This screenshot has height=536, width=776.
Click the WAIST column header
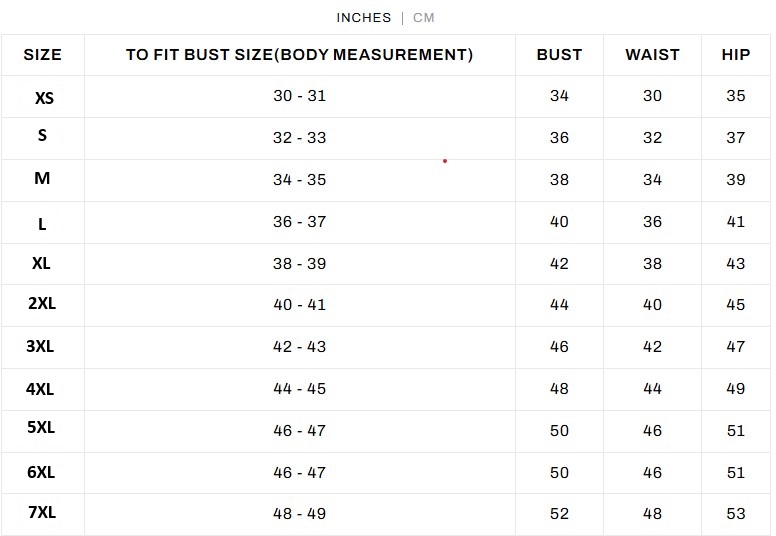click(x=652, y=55)
